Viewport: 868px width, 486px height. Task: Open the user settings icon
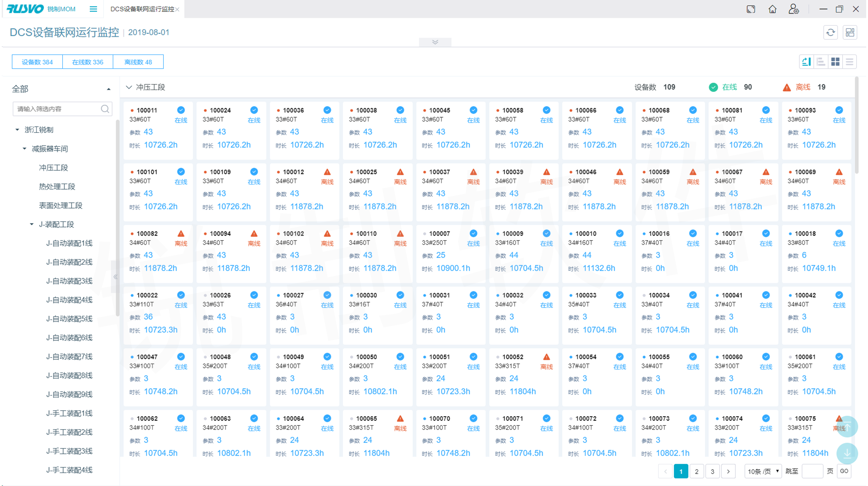793,9
